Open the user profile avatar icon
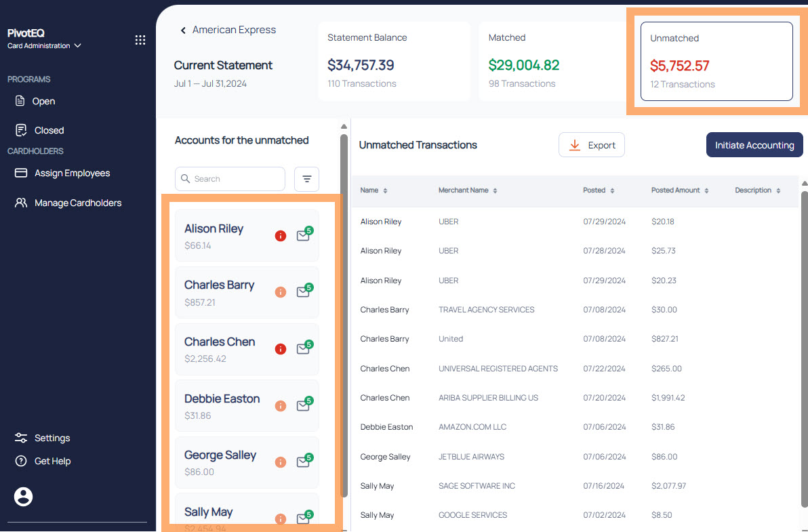Image resolution: width=808 pixels, height=532 pixels. coord(24,497)
